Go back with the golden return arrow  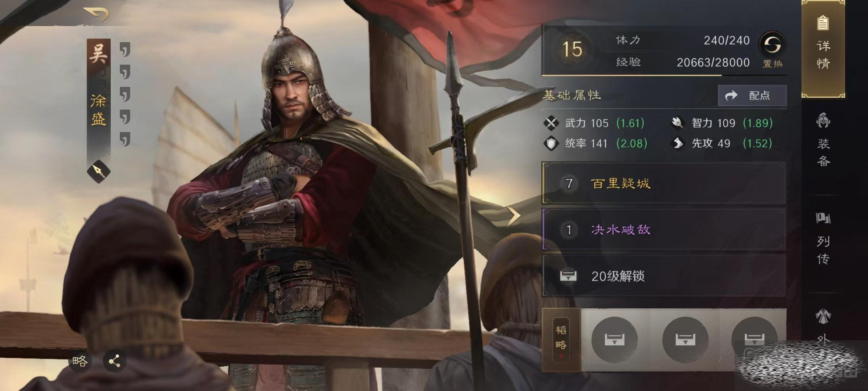pyautogui.click(x=96, y=14)
